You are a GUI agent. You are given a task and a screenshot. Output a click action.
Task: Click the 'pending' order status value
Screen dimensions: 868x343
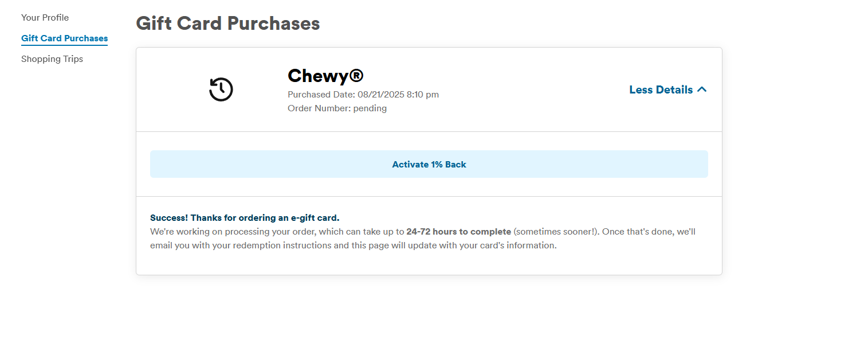pyautogui.click(x=370, y=108)
